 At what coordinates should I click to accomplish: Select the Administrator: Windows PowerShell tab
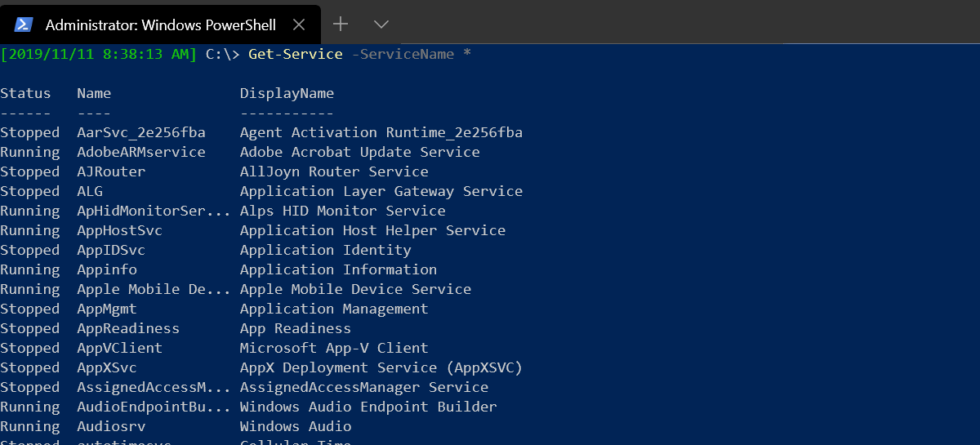pyautogui.click(x=160, y=24)
